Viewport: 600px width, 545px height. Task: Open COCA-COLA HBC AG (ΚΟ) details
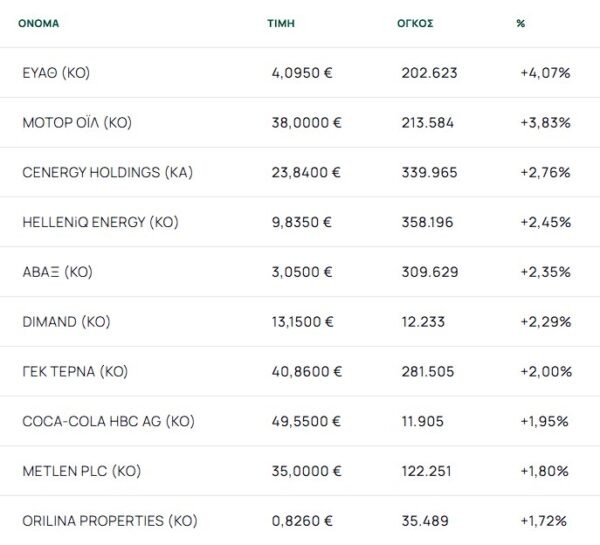pyautogui.click(x=107, y=421)
